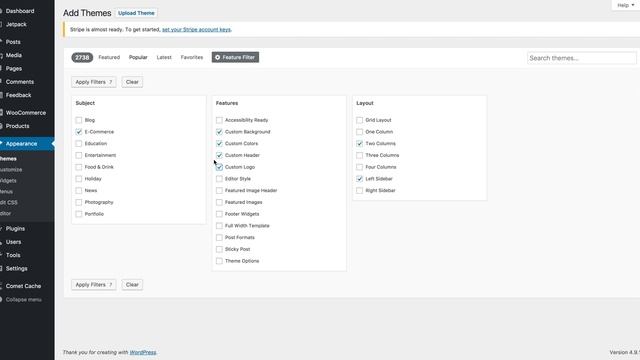Check the Theme Options checkbox
The height and width of the screenshot is (360, 640).
[x=219, y=261]
